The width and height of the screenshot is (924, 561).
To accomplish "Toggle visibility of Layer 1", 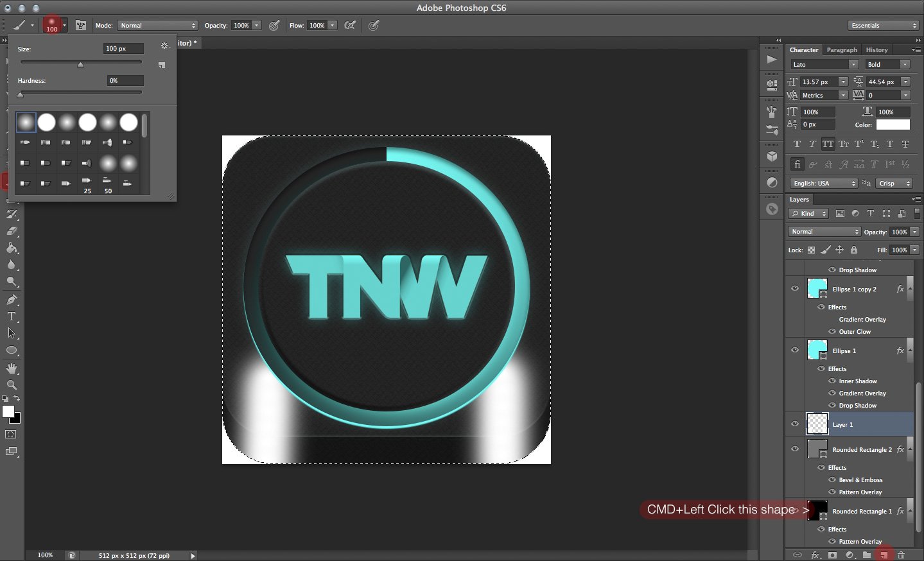I will [795, 424].
